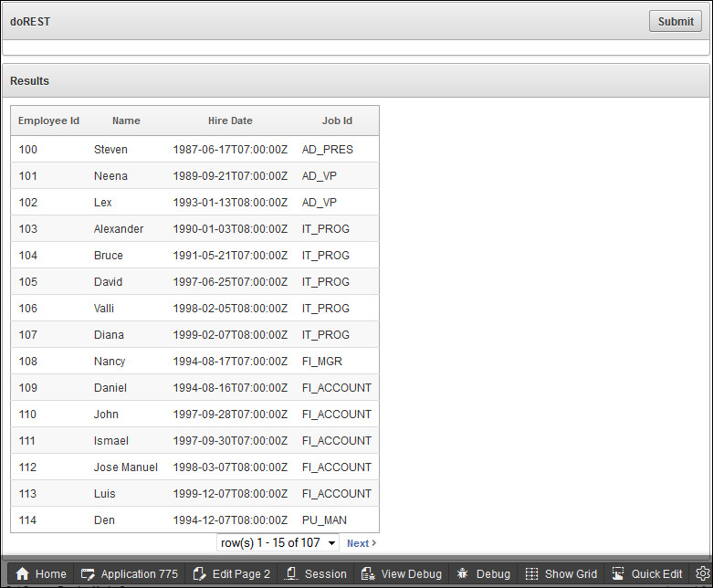Click the name Den

point(104,520)
